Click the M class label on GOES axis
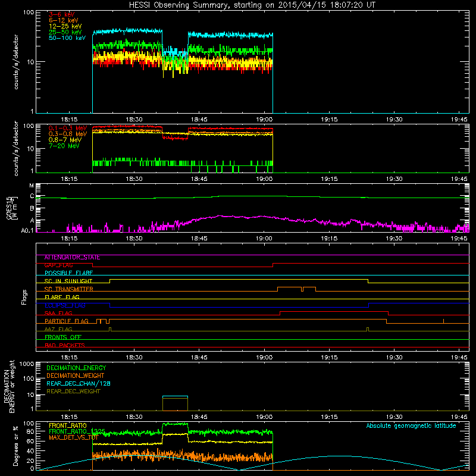Screen dimensions: 476x476 (x=32, y=185)
